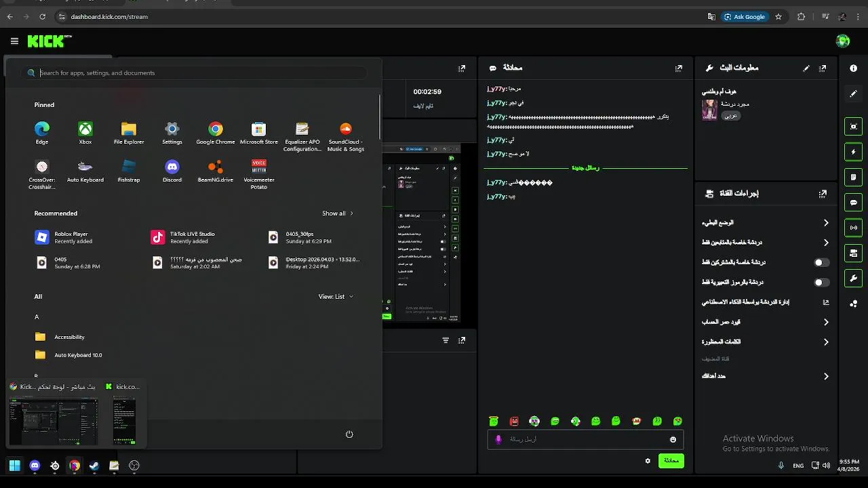Click the purple microphone icon in chat box

(498, 439)
